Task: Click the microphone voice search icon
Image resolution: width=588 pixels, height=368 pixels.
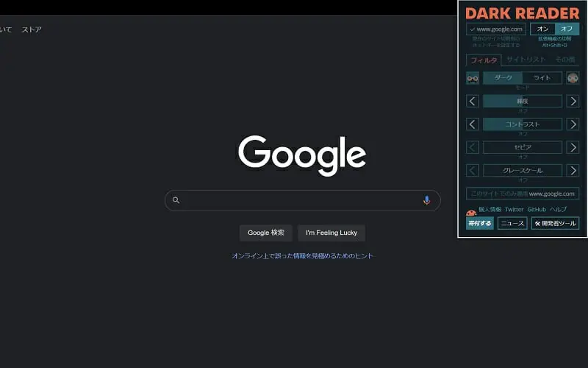Action: (426, 200)
